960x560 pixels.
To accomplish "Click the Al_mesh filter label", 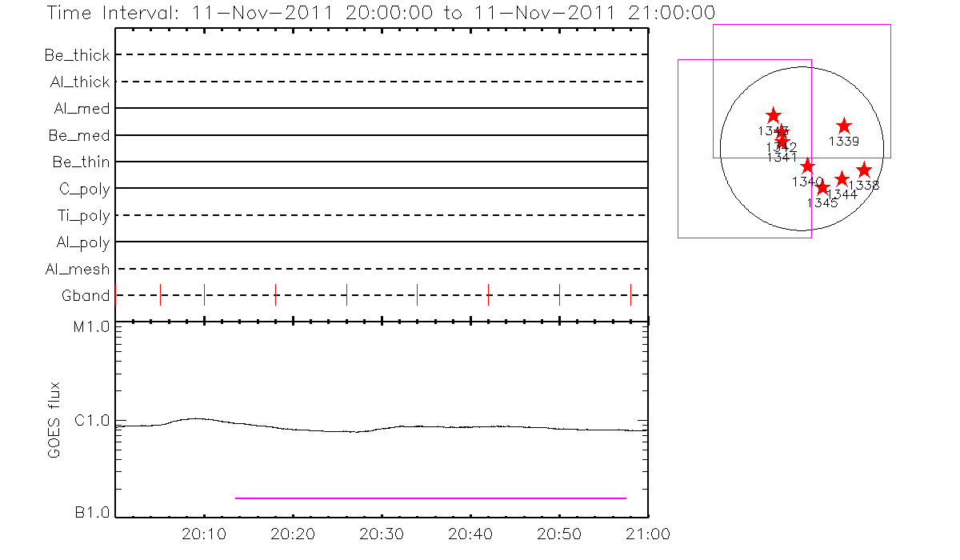I will 78,269.
